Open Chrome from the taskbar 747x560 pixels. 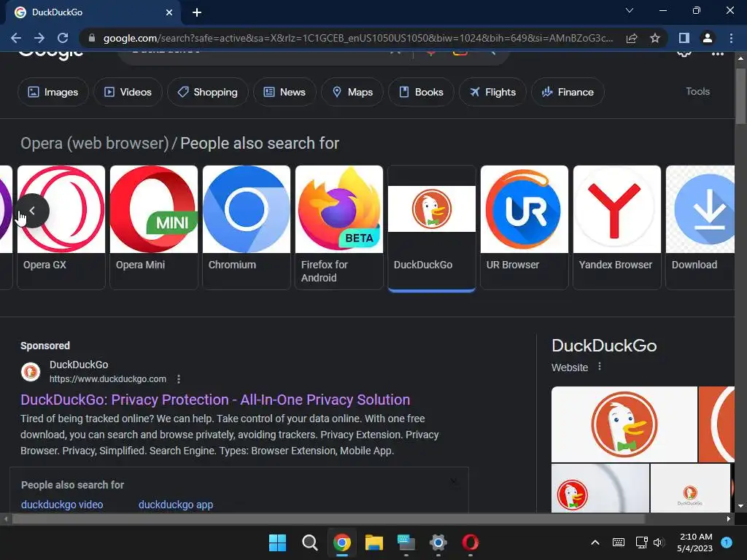[341, 542]
